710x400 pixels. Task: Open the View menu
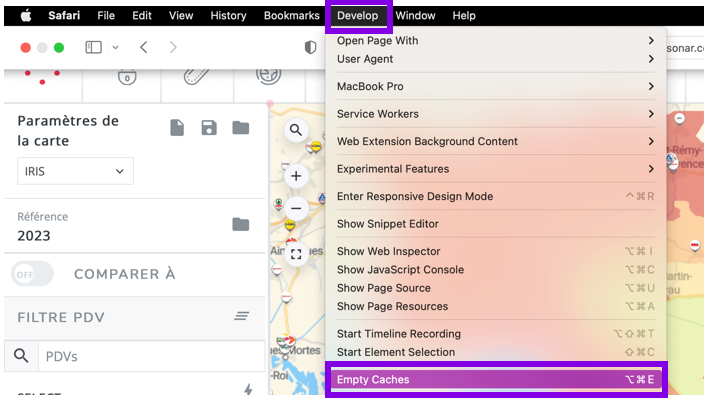pos(181,16)
